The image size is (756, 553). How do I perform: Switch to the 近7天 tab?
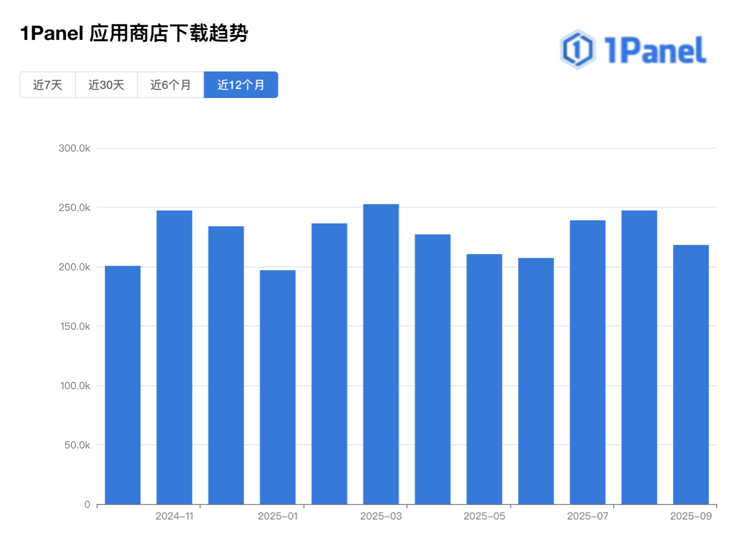point(47,85)
